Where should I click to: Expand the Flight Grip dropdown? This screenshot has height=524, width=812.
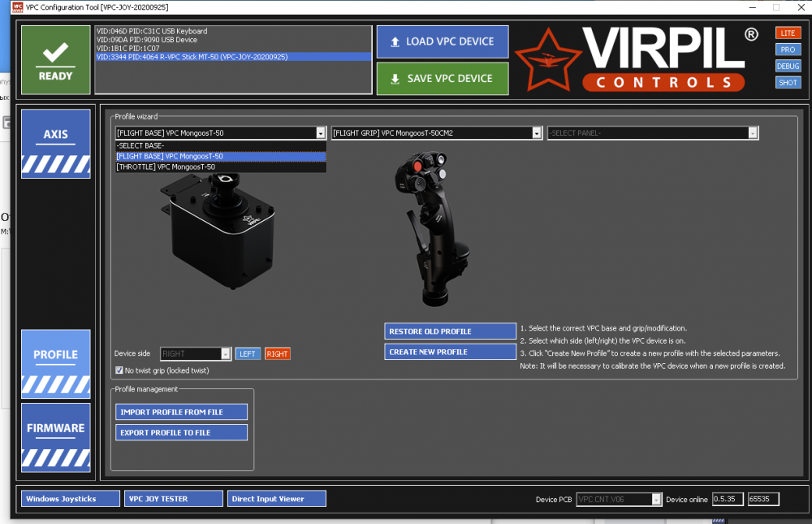pos(537,133)
